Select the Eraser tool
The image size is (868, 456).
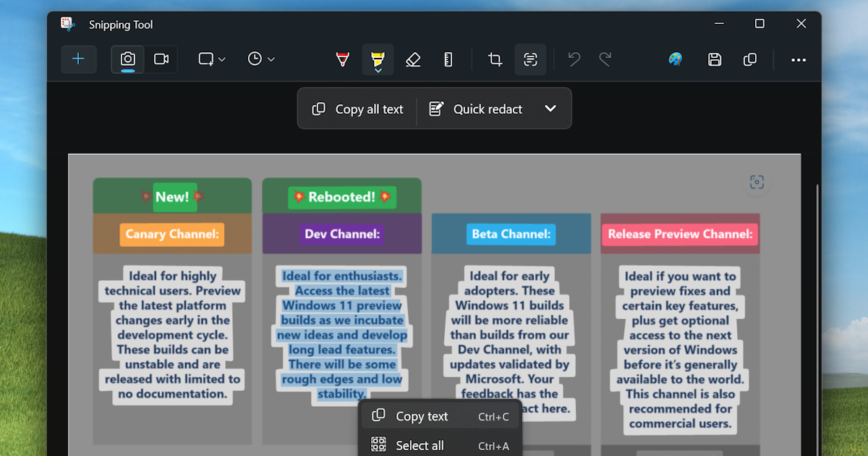coord(413,59)
